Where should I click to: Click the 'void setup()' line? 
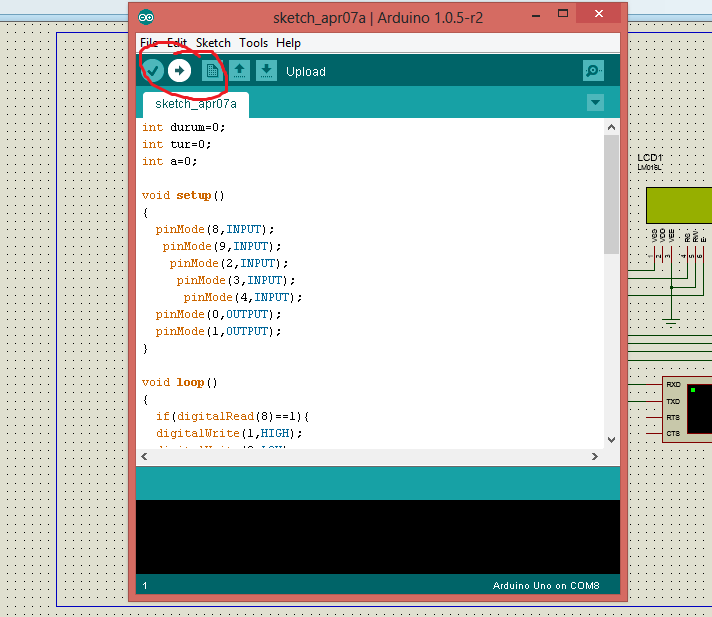pos(183,196)
